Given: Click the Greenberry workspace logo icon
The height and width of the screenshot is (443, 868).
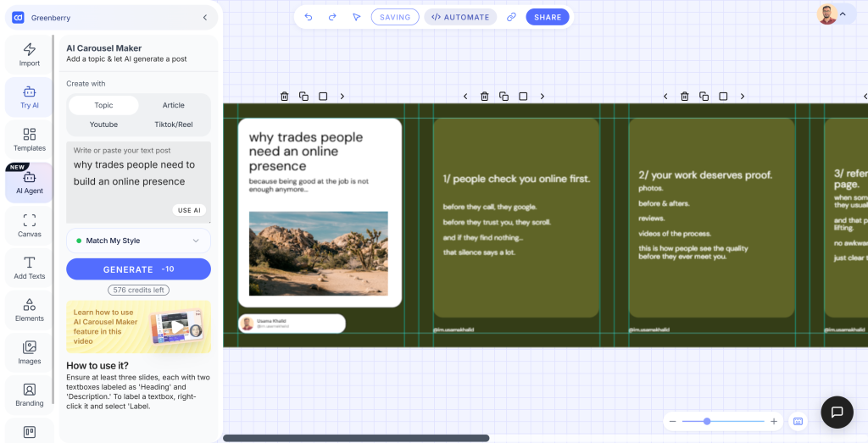Looking at the screenshot, I should point(18,18).
